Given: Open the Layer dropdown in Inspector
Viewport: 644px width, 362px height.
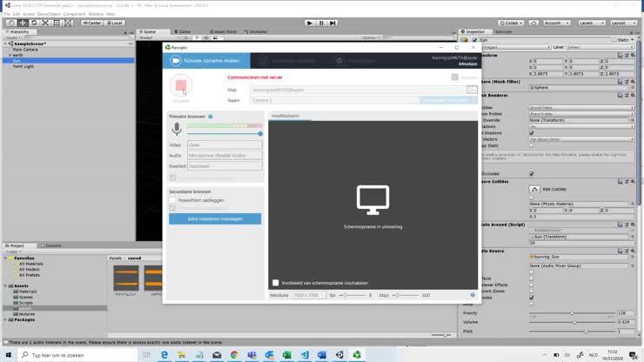Looking at the screenshot, I should (x=600, y=47).
